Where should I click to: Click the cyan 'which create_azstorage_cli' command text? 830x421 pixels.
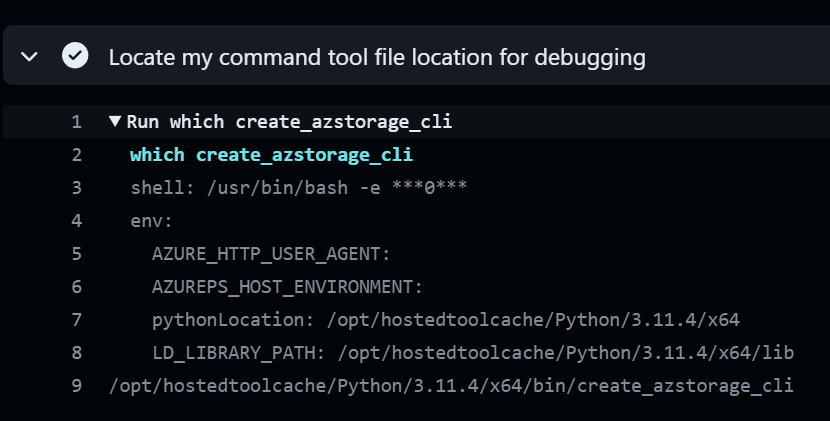tap(271, 155)
